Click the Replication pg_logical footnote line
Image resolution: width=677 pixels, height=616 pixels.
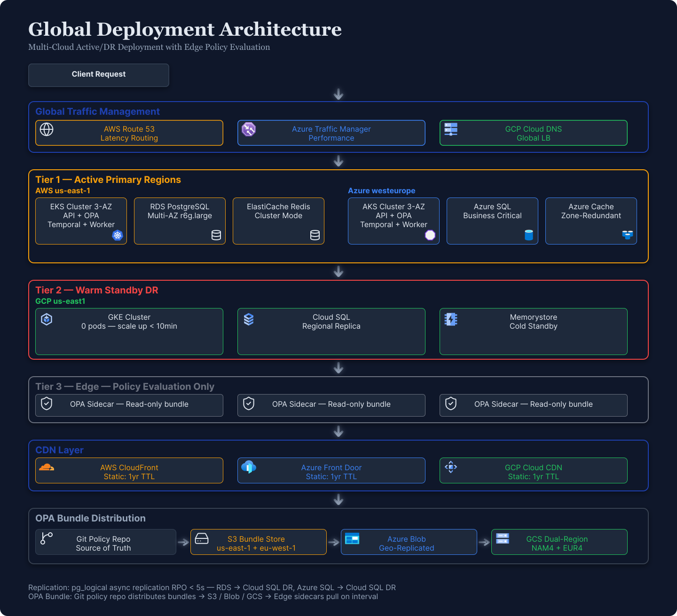point(212,587)
